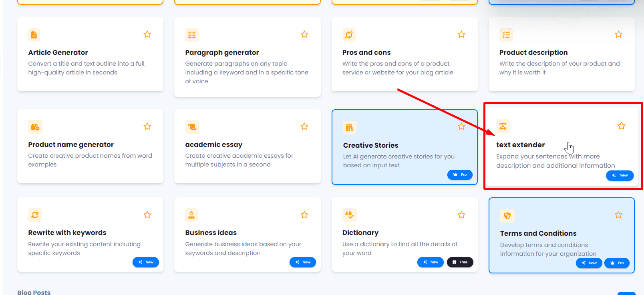
Task: Star the Paragraph generator tool
Action: (x=304, y=34)
